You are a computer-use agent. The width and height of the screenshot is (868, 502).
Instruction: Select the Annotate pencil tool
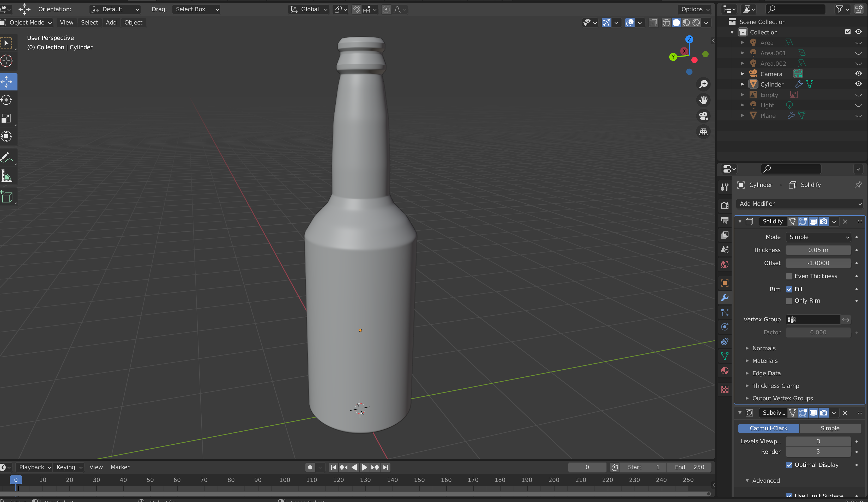point(7,158)
